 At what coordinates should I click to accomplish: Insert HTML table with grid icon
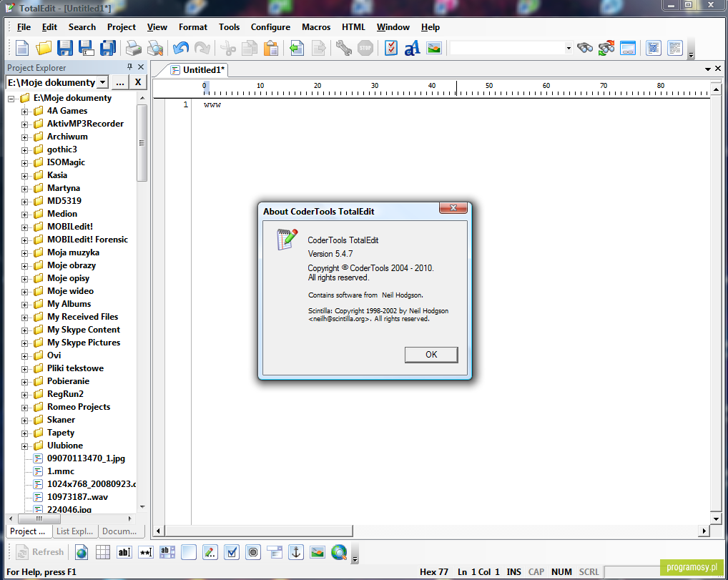point(102,552)
